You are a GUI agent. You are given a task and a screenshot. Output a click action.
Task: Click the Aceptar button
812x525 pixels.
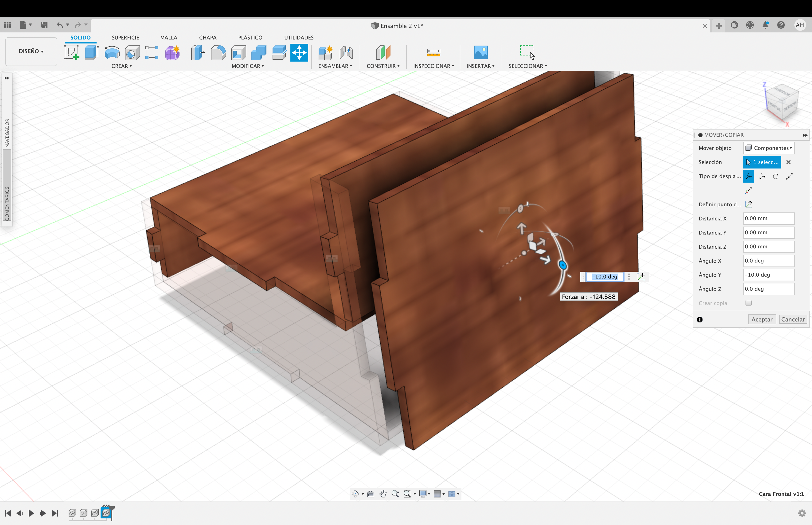[762, 319]
